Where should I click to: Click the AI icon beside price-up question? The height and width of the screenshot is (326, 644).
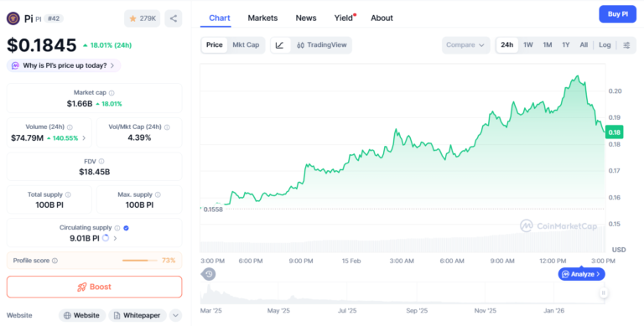click(x=15, y=65)
